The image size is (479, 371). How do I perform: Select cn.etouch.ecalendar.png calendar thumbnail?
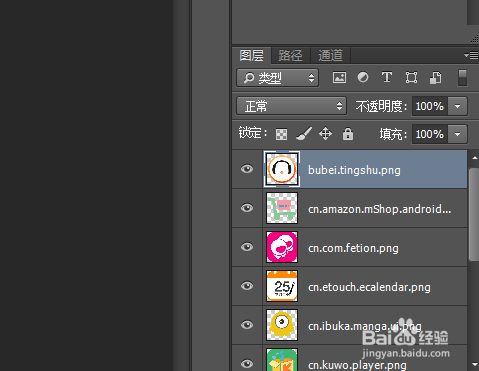[282, 286]
